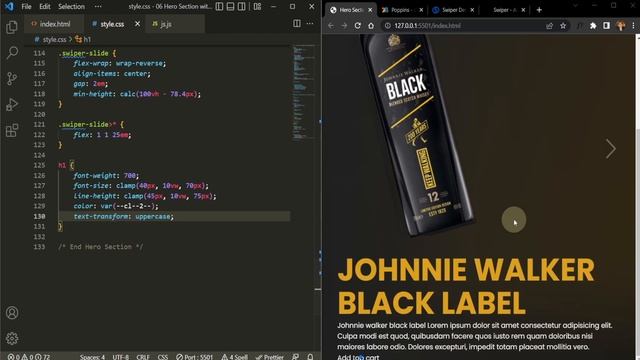Close the Hero Section browser tab
The image size is (640, 360).
[370, 10]
